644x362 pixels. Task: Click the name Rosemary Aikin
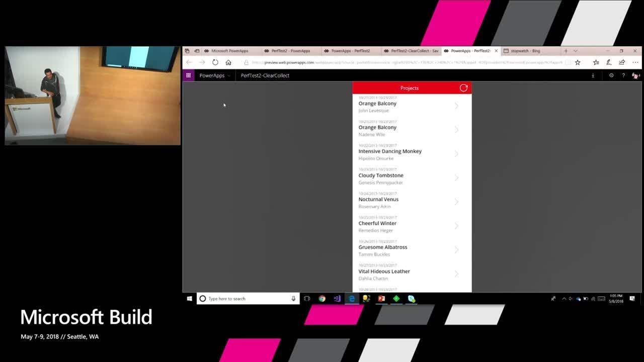[374, 207]
